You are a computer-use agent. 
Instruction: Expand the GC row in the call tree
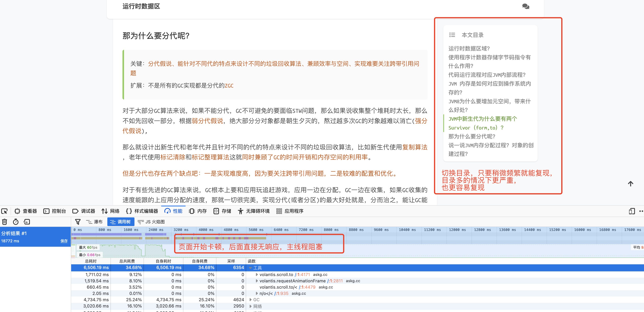coord(250,299)
